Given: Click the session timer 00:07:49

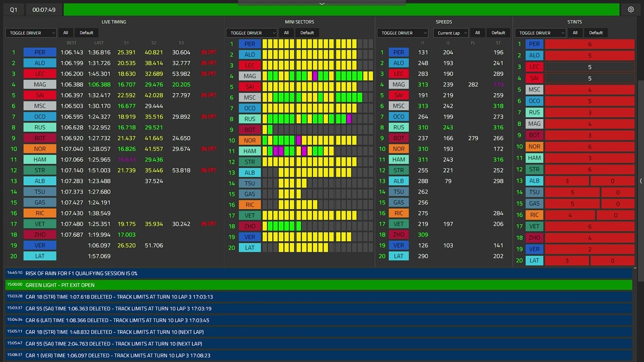Looking at the screenshot, I should click(x=44, y=10).
